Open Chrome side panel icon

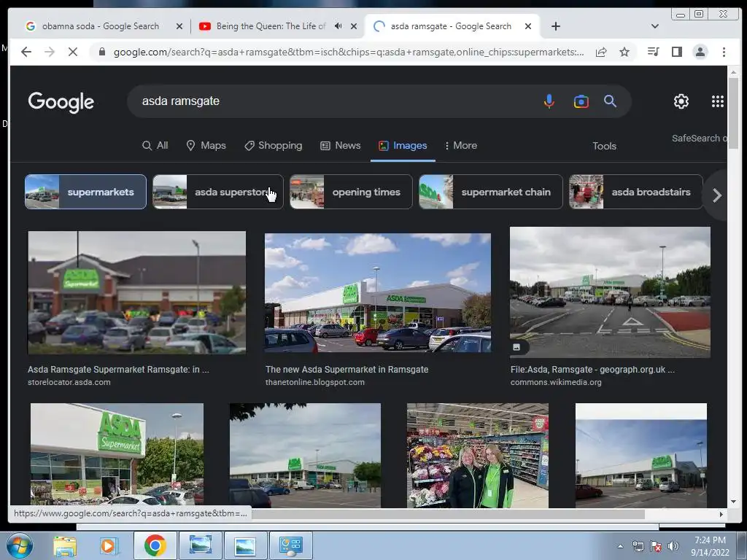click(x=676, y=52)
